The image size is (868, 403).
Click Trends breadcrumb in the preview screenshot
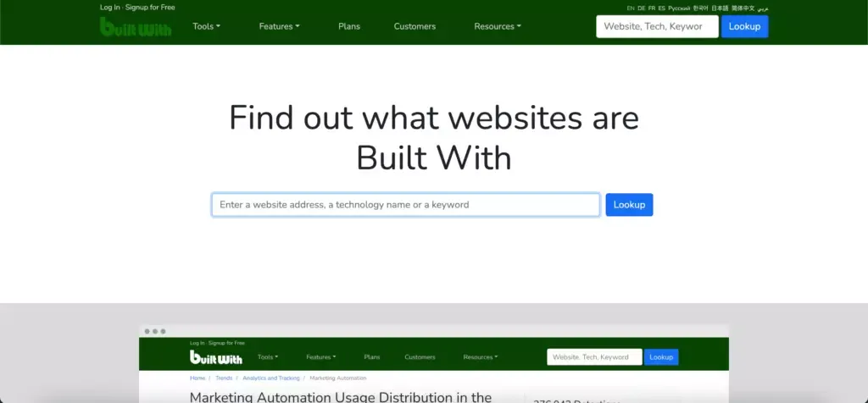coord(224,378)
